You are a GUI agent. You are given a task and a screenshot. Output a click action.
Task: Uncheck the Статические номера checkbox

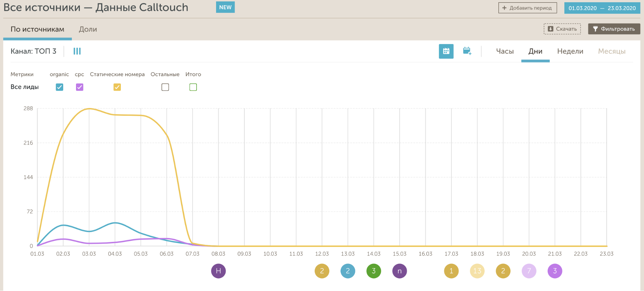tap(117, 87)
